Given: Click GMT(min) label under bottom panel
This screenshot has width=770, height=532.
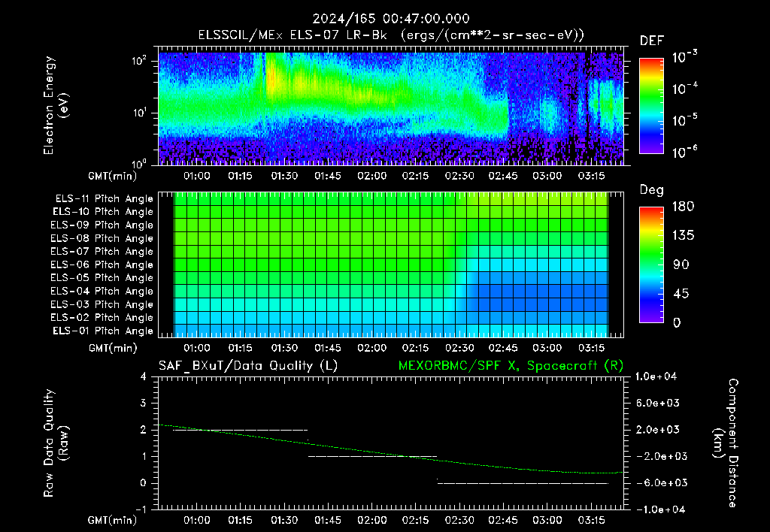Looking at the screenshot, I should (x=113, y=520).
